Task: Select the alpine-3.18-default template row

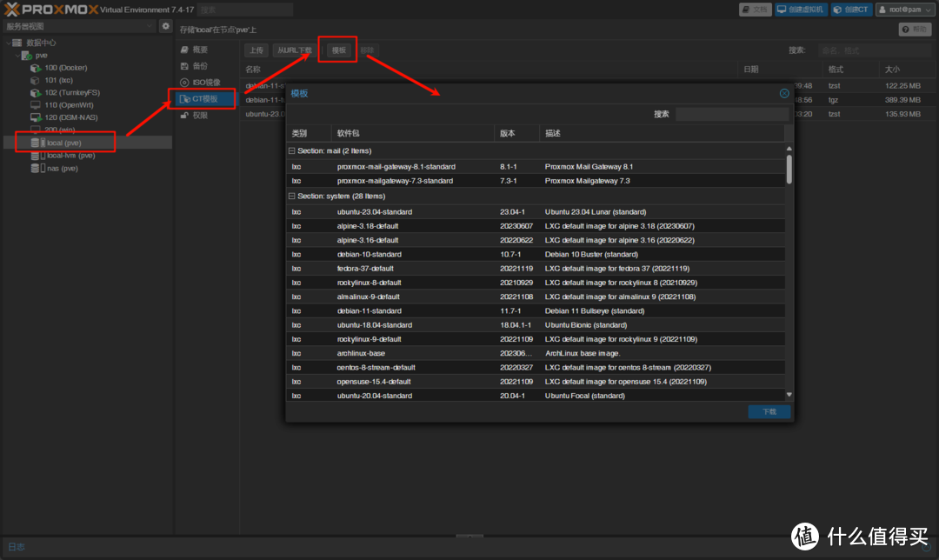Action: point(536,226)
